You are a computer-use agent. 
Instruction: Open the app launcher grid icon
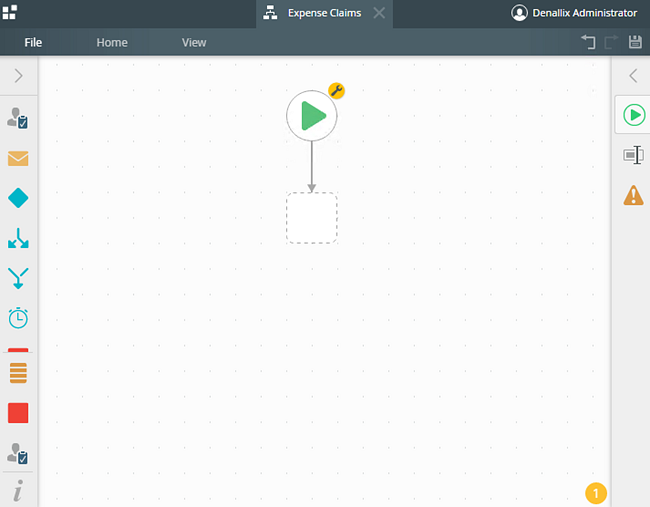click(x=9, y=12)
